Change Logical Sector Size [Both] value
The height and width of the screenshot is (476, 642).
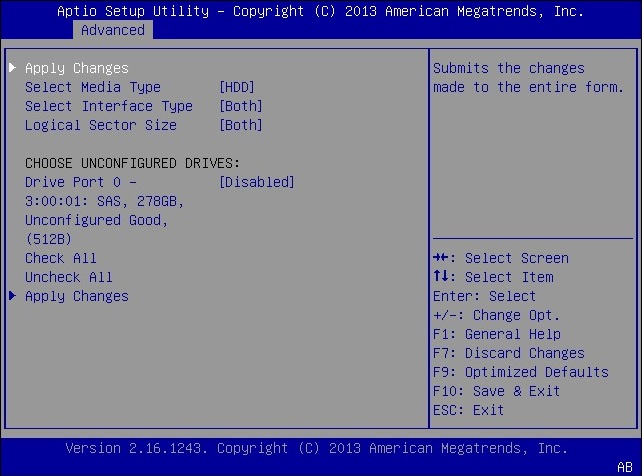[x=241, y=125]
